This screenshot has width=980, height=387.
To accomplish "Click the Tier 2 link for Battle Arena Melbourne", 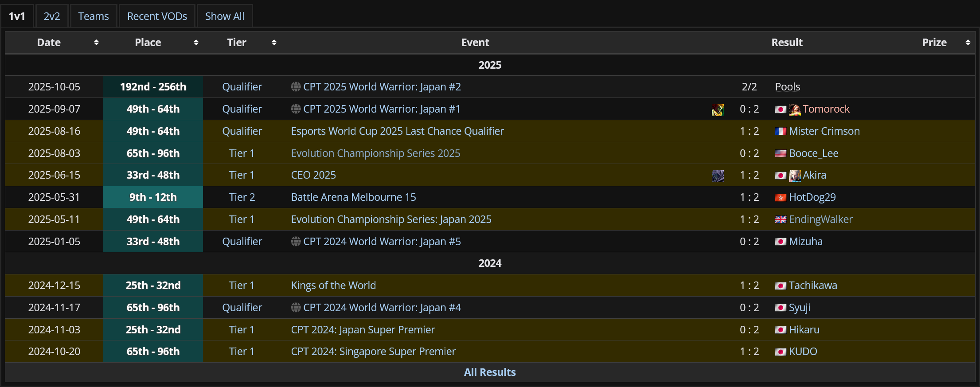I will [x=242, y=197].
